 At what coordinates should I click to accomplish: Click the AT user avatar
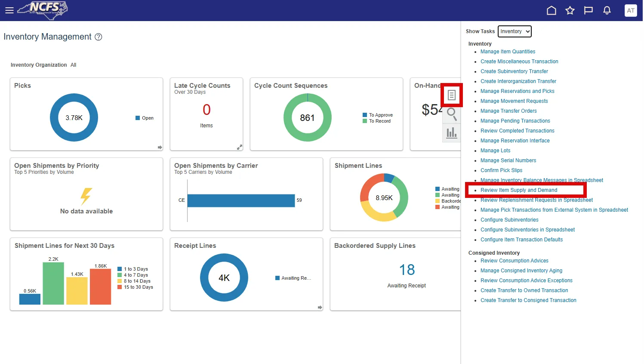tap(630, 10)
